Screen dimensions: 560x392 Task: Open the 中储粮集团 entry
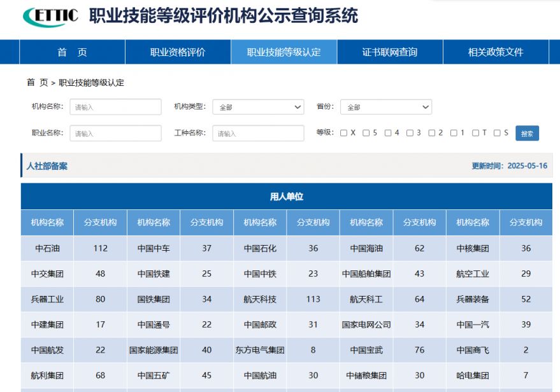[366, 375]
